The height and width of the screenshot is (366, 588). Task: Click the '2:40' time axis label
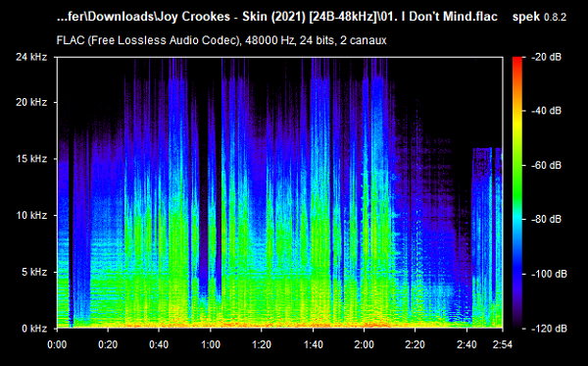pyautogui.click(x=466, y=344)
